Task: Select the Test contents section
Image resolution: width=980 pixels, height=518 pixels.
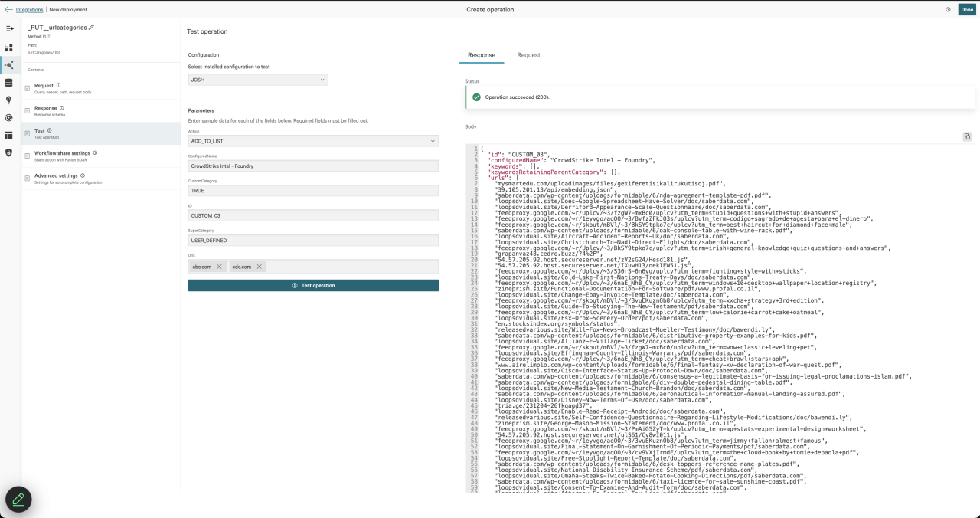Action: pyautogui.click(x=101, y=133)
